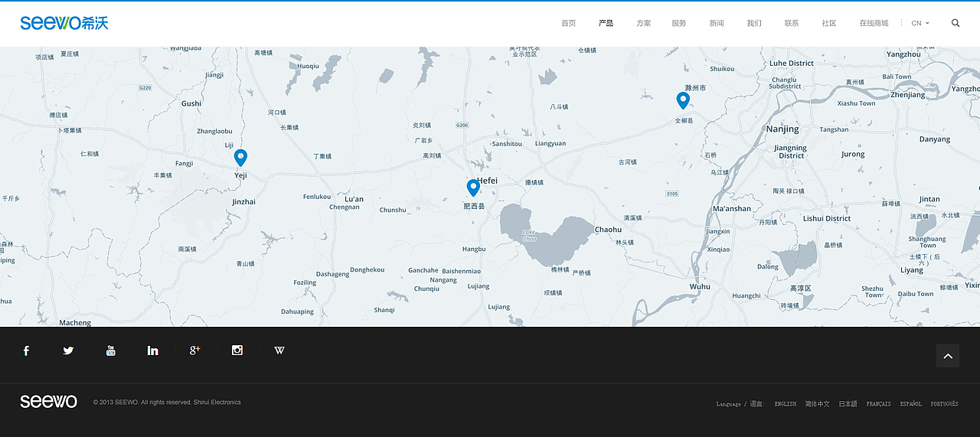This screenshot has width=980, height=437.
Task: Select the map pin at 滁州市
Action: click(x=683, y=100)
